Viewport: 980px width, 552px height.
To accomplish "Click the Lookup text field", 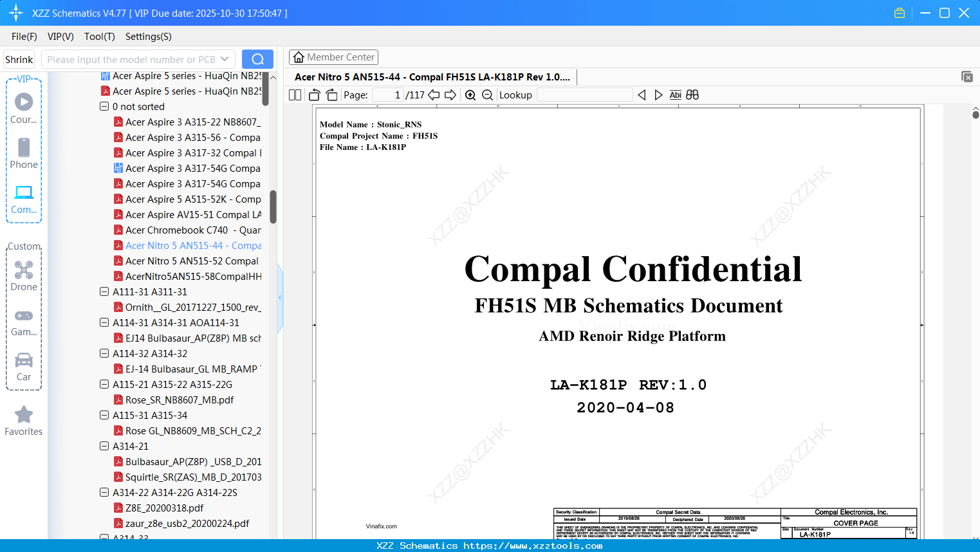I will pos(584,95).
